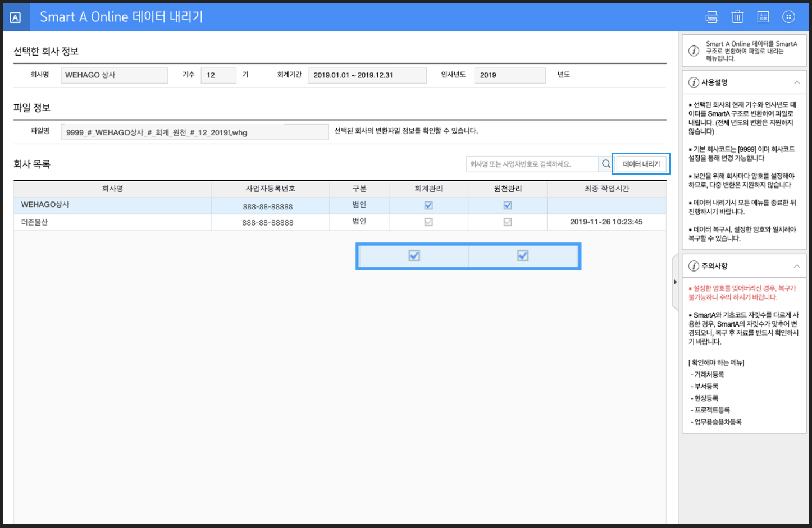The height and width of the screenshot is (528, 812).
Task: Click the printer icon in the header
Action: (711, 17)
